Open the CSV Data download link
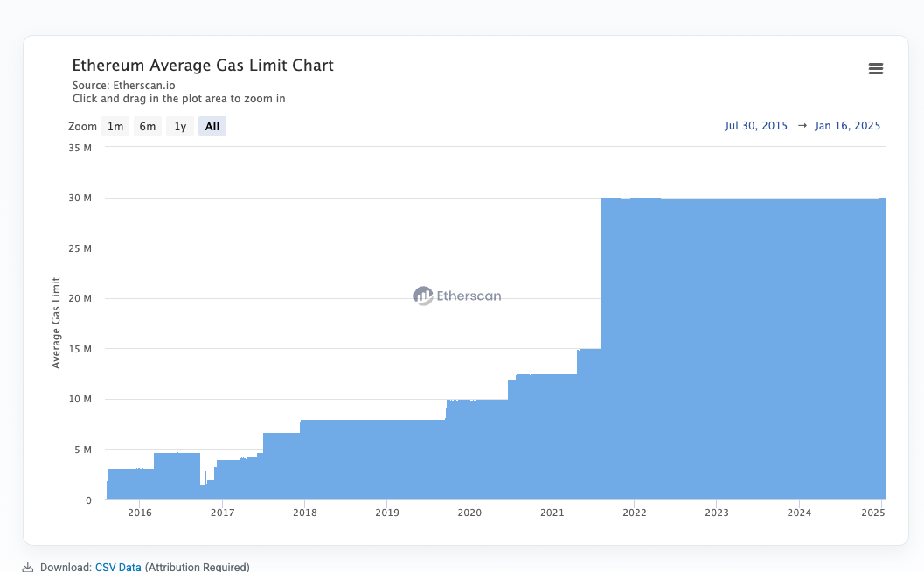 click(118, 567)
